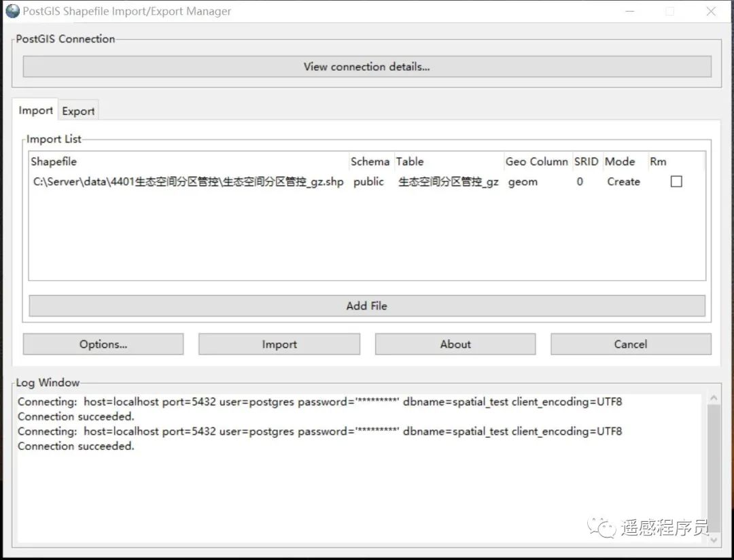
Task: Edit the geom geo column cell
Action: click(x=523, y=181)
